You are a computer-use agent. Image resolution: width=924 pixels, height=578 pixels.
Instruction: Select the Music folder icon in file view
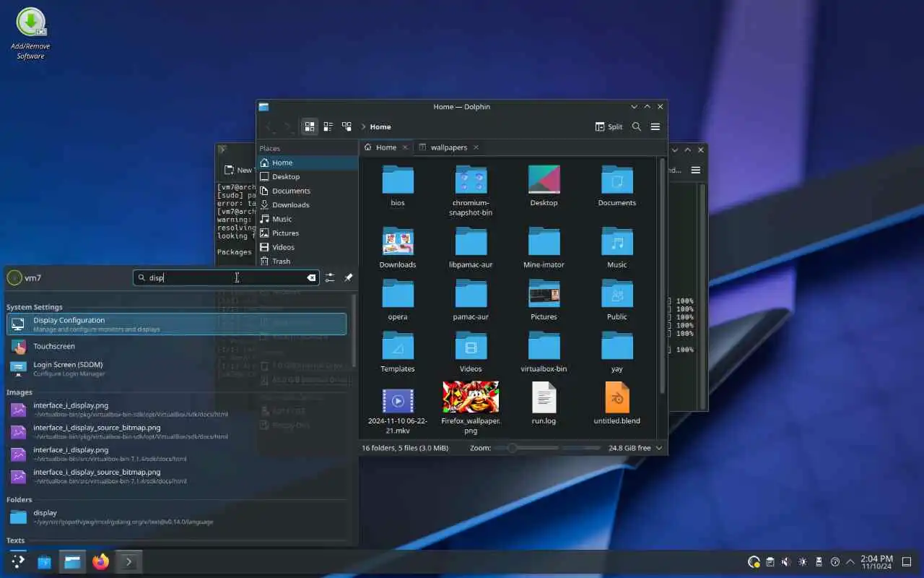tap(616, 248)
